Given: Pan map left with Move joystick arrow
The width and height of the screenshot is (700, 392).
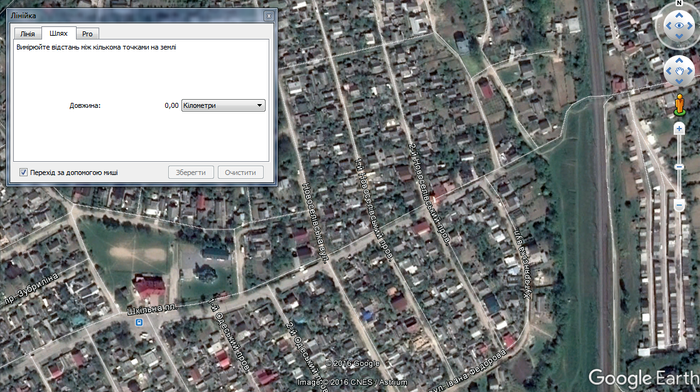Looking at the screenshot, I should click(x=669, y=71).
